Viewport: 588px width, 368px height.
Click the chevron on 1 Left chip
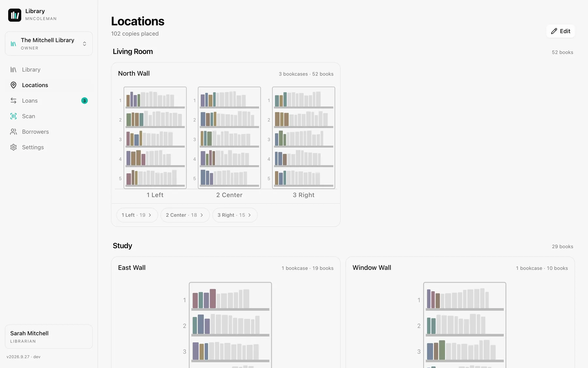tap(150, 215)
